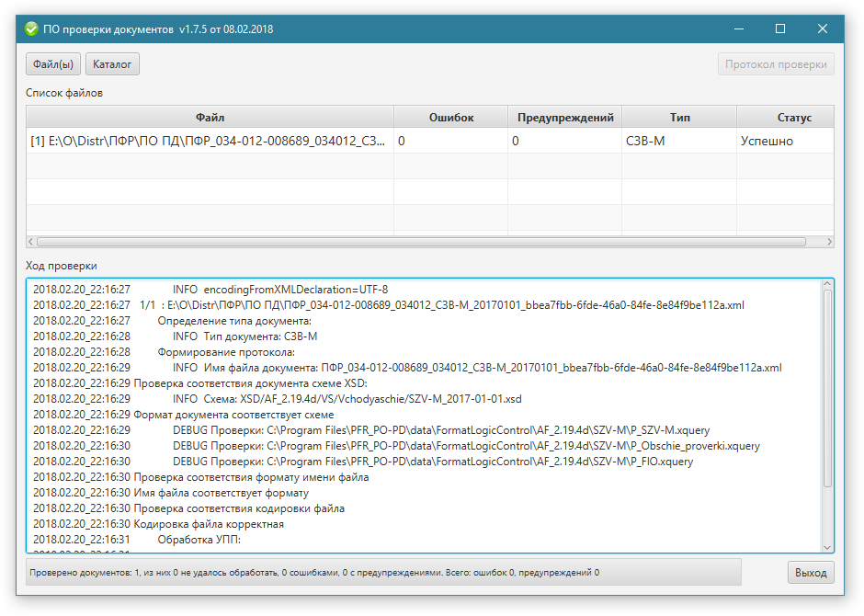Click the Ход проверки label
Image resolution: width=864 pixels, height=616 pixels.
pyautogui.click(x=62, y=266)
